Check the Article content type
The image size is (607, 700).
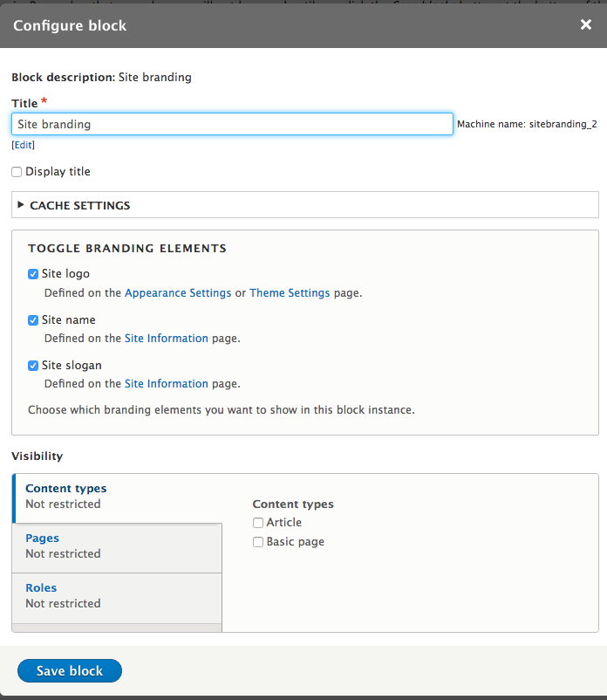pyautogui.click(x=258, y=522)
